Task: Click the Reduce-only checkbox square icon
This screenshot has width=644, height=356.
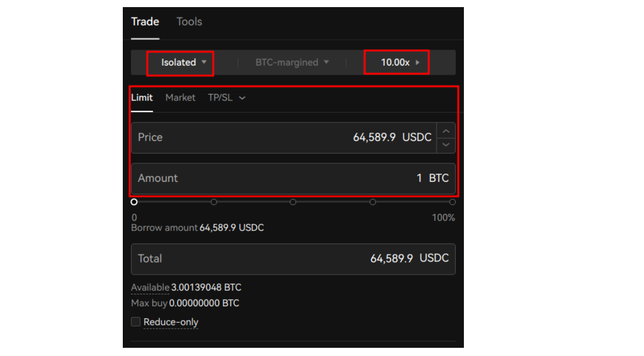Action: (x=135, y=322)
